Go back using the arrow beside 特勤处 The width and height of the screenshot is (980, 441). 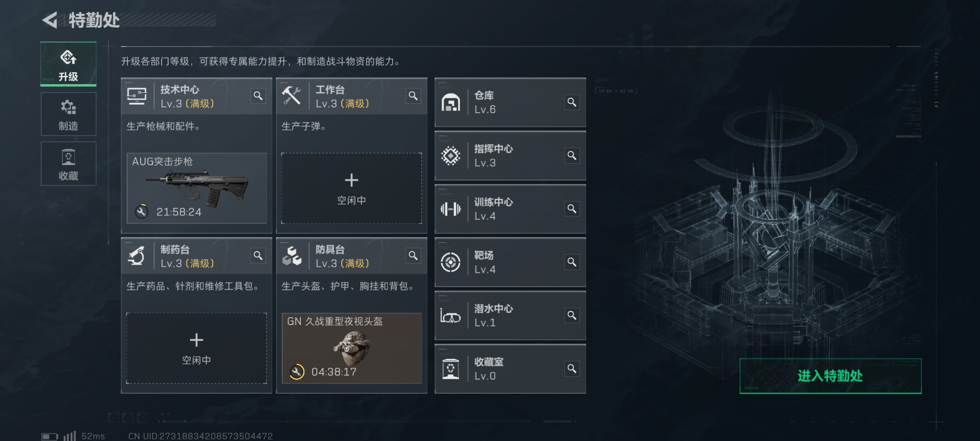50,20
